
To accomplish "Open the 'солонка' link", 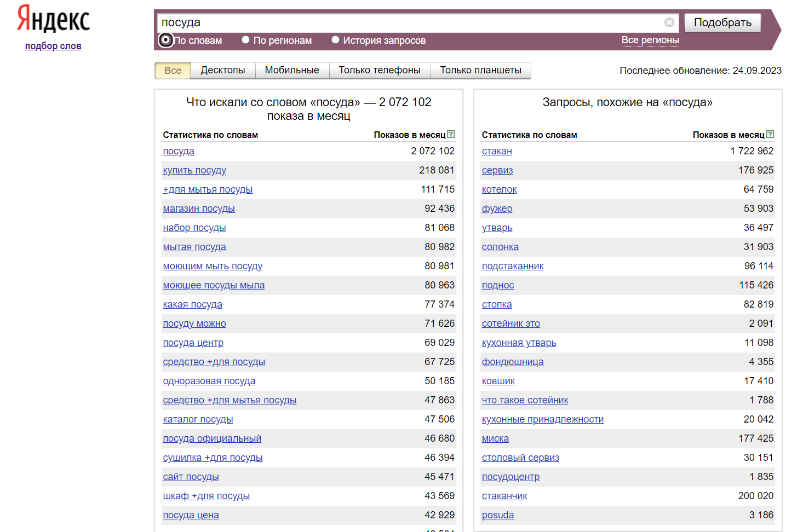I will [x=500, y=247].
